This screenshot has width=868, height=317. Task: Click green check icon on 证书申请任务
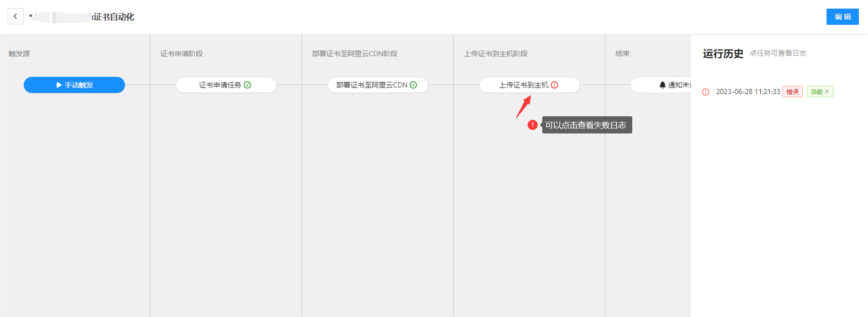(247, 85)
